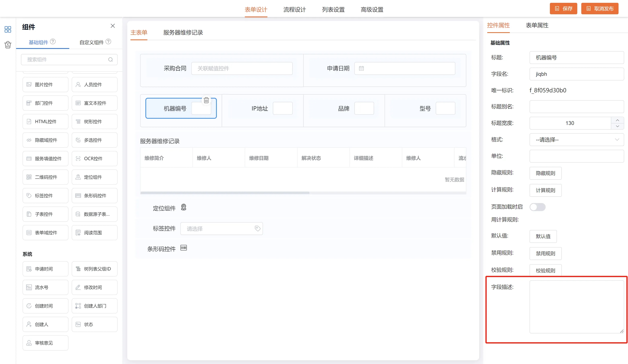Image resolution: width=628 pixels, height=364 pixels.
Task: Switch to the 流程设计 tab
Action: click(x=295, y=9)
